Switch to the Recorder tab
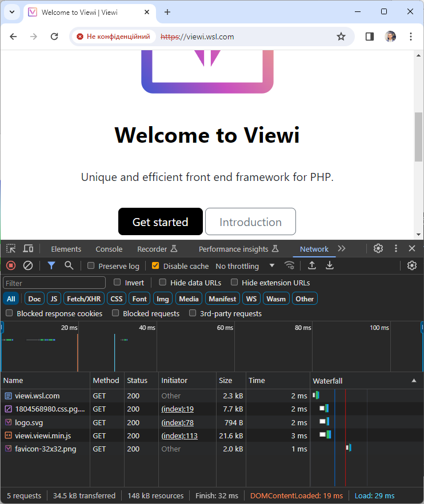The image size is (424, 504). 157,249
